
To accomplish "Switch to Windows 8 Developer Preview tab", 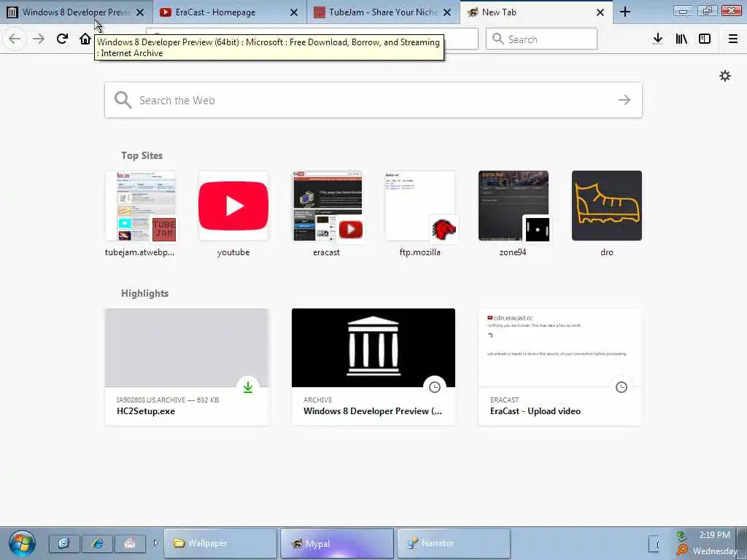I will 76,12.
